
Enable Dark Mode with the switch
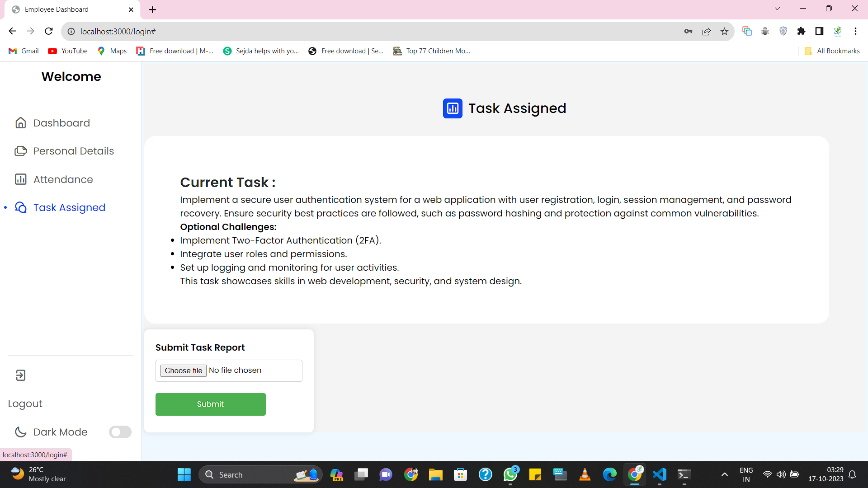pos(120,432)
